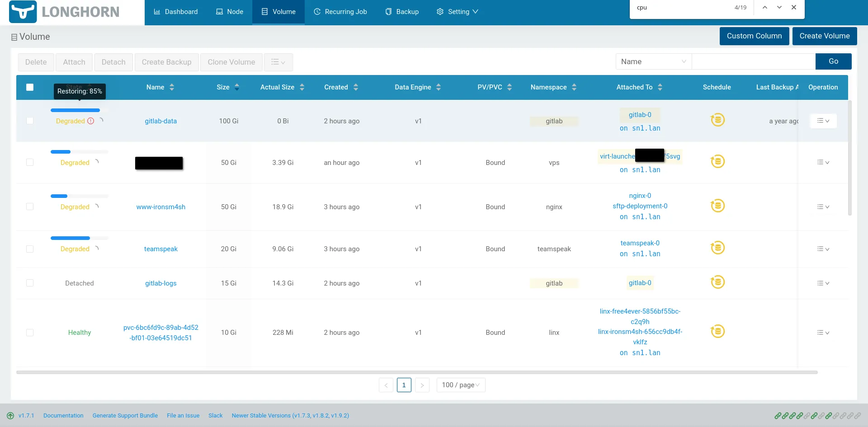Check the box for teamspeak volume

click(30, 249)
